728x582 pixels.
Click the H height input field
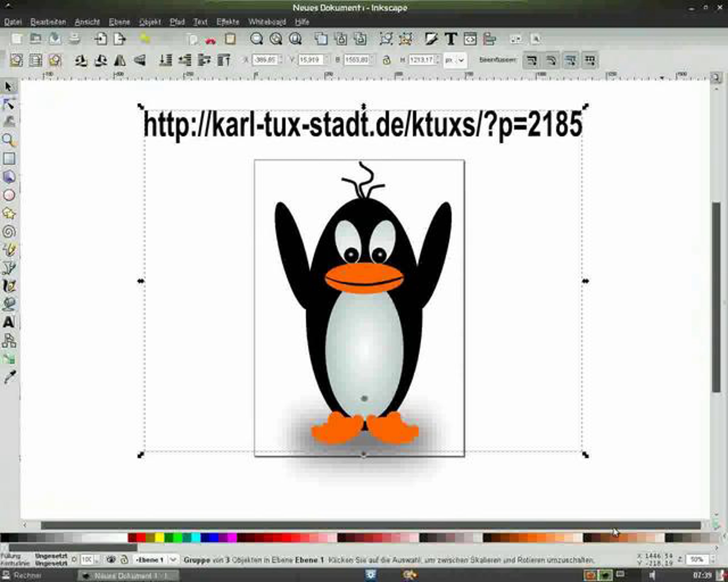(421, 60)
